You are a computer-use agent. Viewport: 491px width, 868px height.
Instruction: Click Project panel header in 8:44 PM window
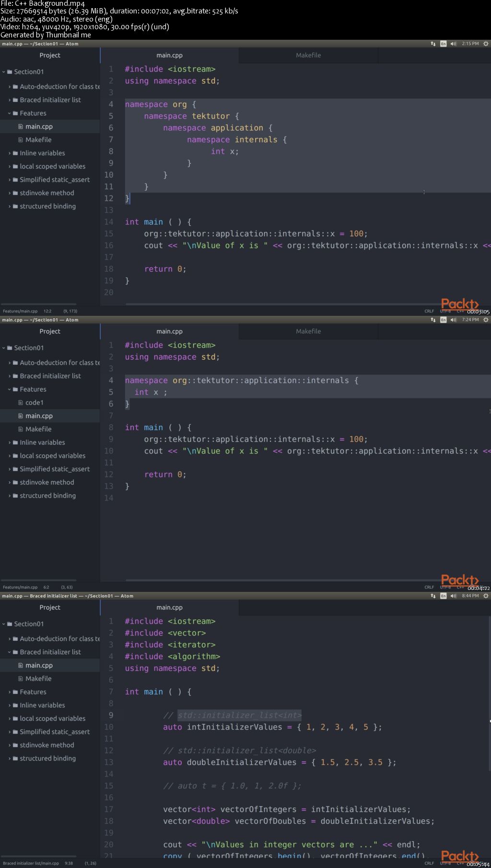coord(50,607)
